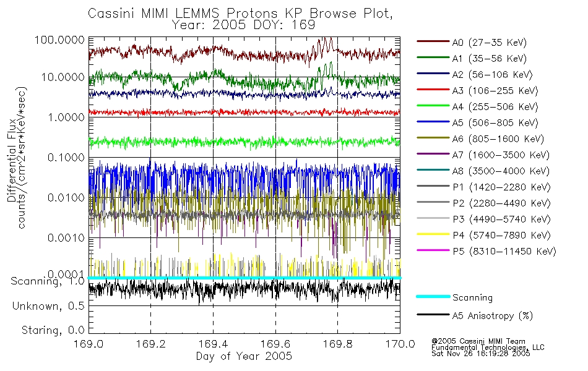Click the 'A5 Anisotropy (%)' legend label

[x=493, y=316]
